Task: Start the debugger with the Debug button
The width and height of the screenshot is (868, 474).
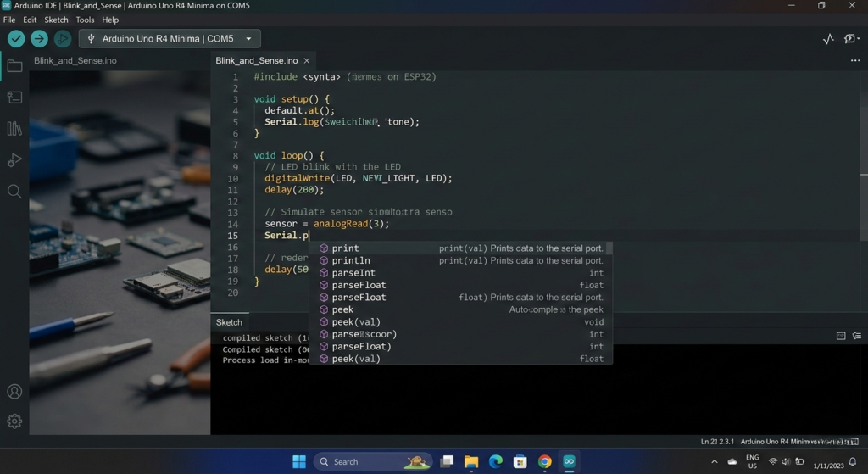Action: pyautogui.click(x=63, y=38)
